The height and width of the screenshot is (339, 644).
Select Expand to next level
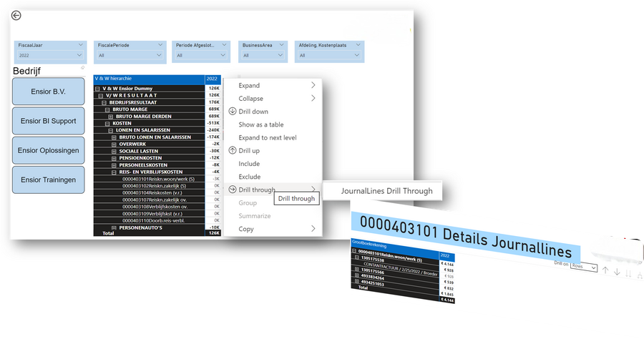tap(267, 137)
